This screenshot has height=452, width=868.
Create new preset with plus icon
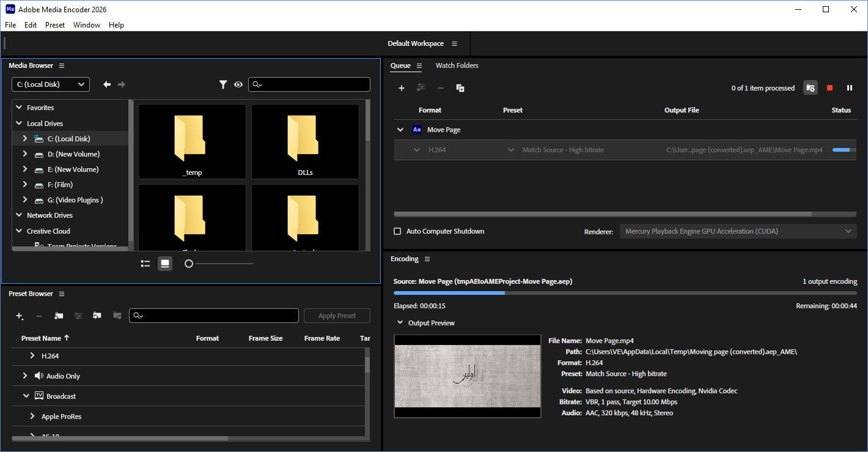[20, 316]
